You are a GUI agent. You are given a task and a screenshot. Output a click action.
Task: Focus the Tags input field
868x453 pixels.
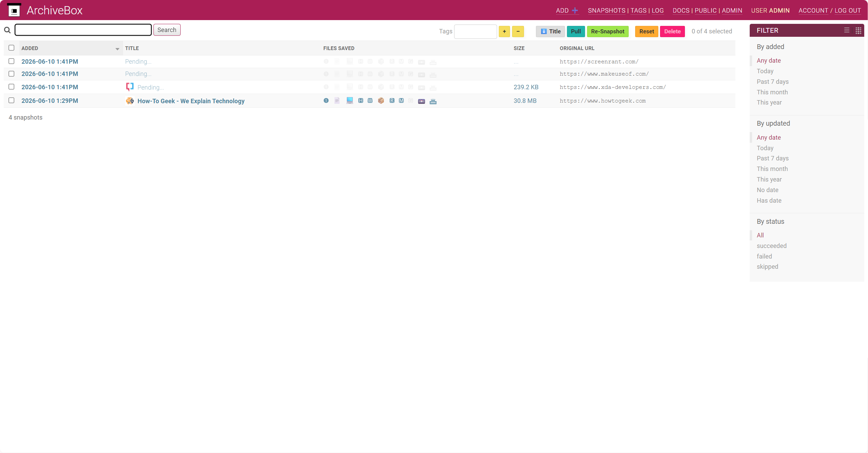pyautogui.click(x=475, y=32)
